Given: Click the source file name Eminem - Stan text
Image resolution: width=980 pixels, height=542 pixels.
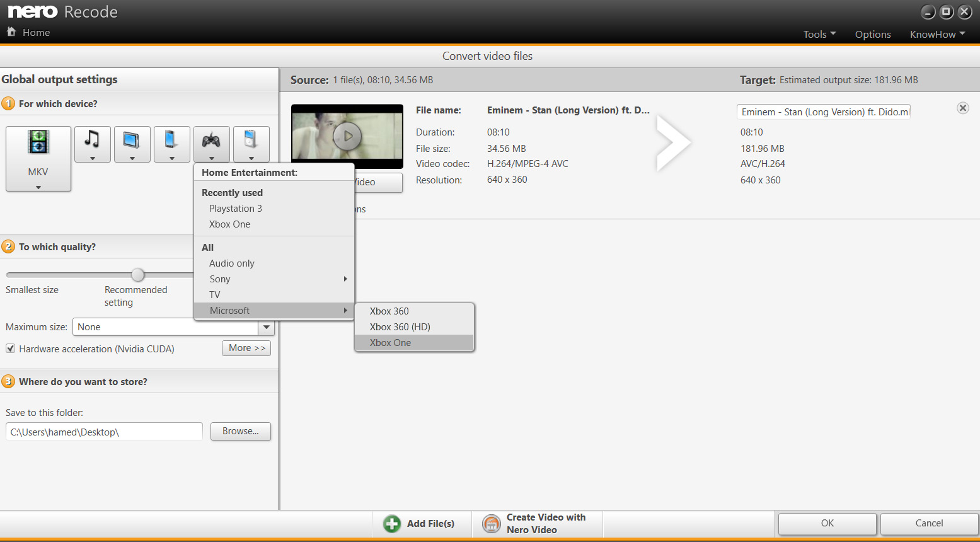Looking at the screenshot, I should tap(568, 110).
